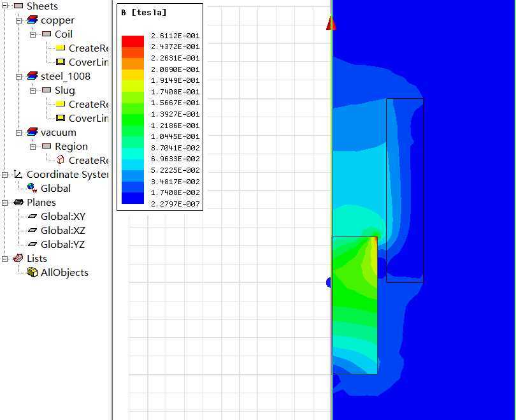Select the AllObjects list item
This screenshot has width=516, height=420.
click(64, 273)
